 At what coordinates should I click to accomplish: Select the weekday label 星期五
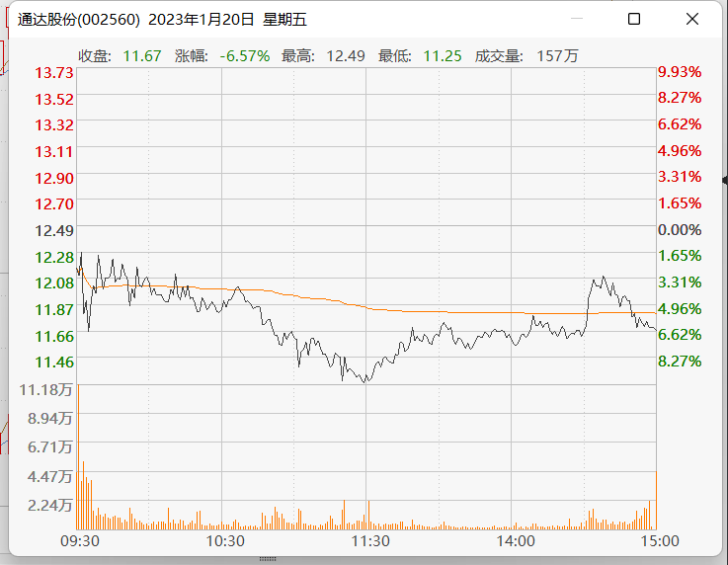pos(284,20)
